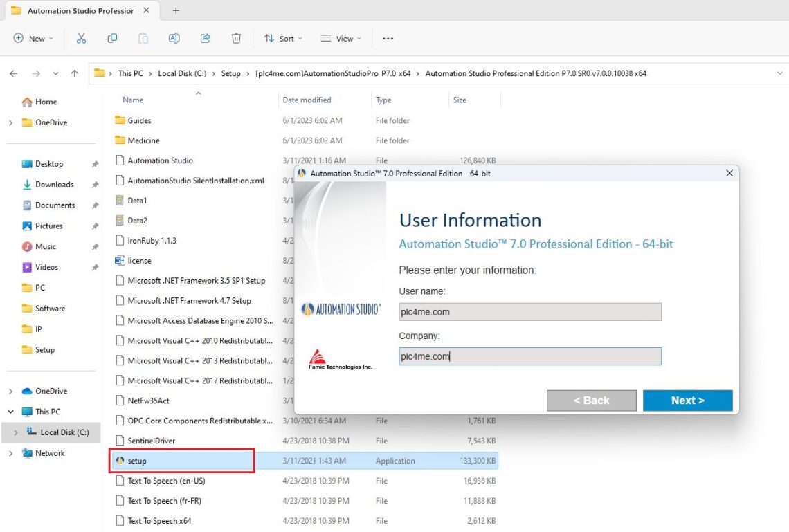Viewport: 789px width, 532px height.
Task: Click the Next button in installer
Action: 687,401
